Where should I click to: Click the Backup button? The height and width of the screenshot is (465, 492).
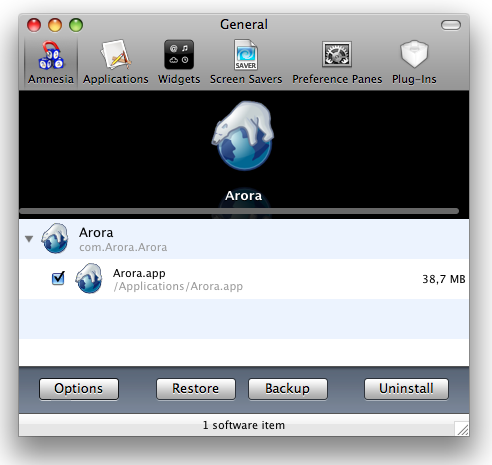pyautogui.click(x=288, y=389)
